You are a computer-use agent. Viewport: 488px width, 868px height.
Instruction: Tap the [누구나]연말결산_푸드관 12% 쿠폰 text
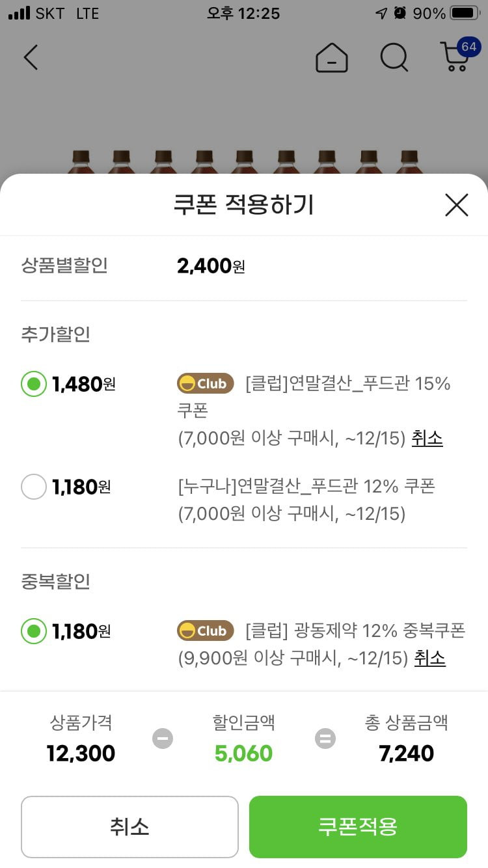tap(306, 486)
